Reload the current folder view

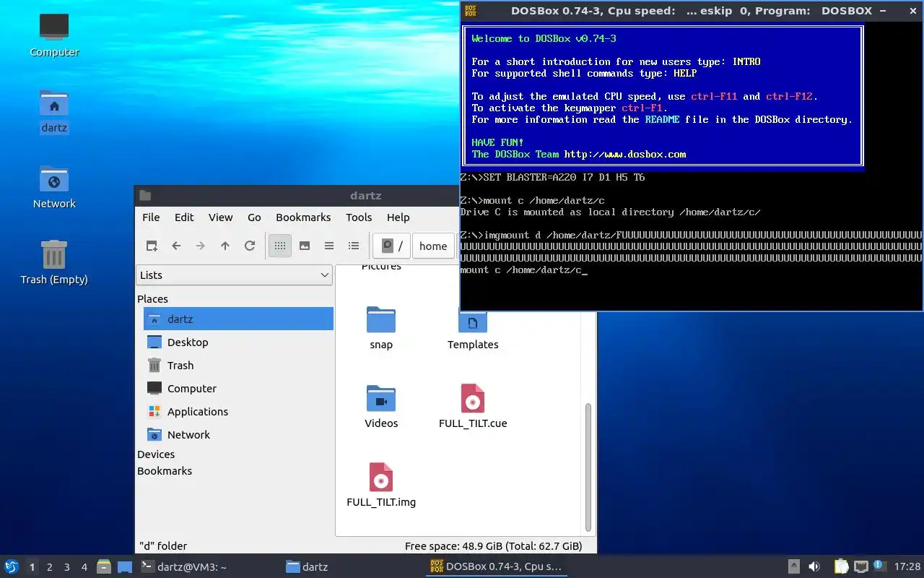tap(250, 246)
